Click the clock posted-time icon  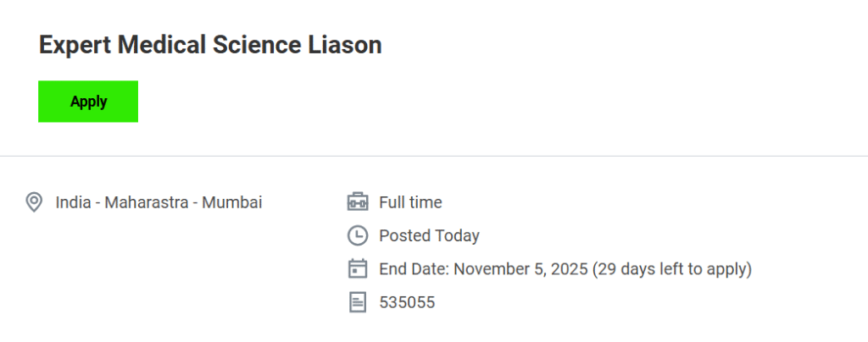tap(358, 235)
